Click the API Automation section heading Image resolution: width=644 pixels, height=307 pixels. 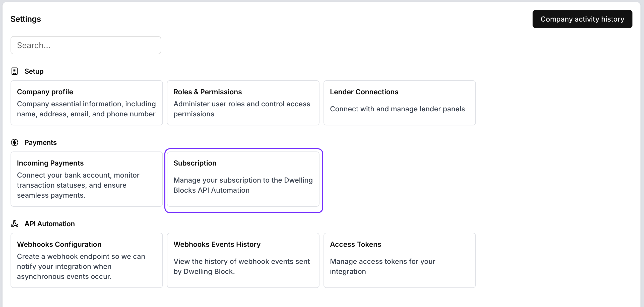[x=49, y=224]
